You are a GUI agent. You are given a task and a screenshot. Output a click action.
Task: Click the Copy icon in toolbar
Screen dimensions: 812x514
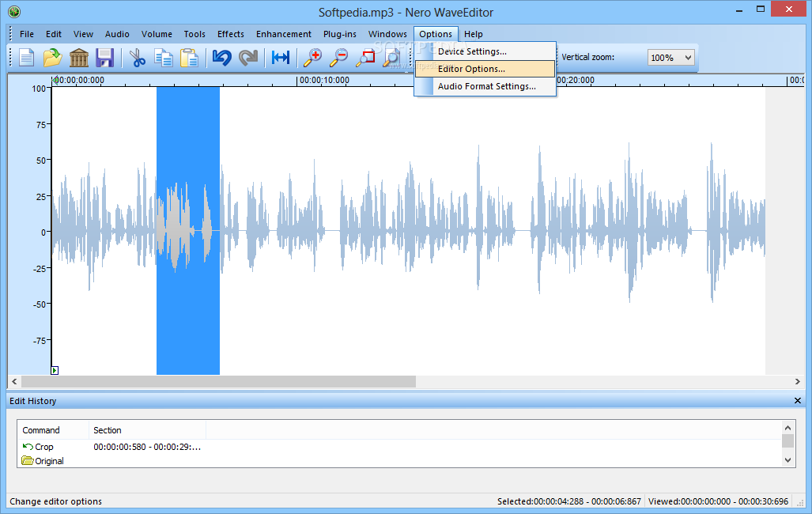(x=164, y=58)
